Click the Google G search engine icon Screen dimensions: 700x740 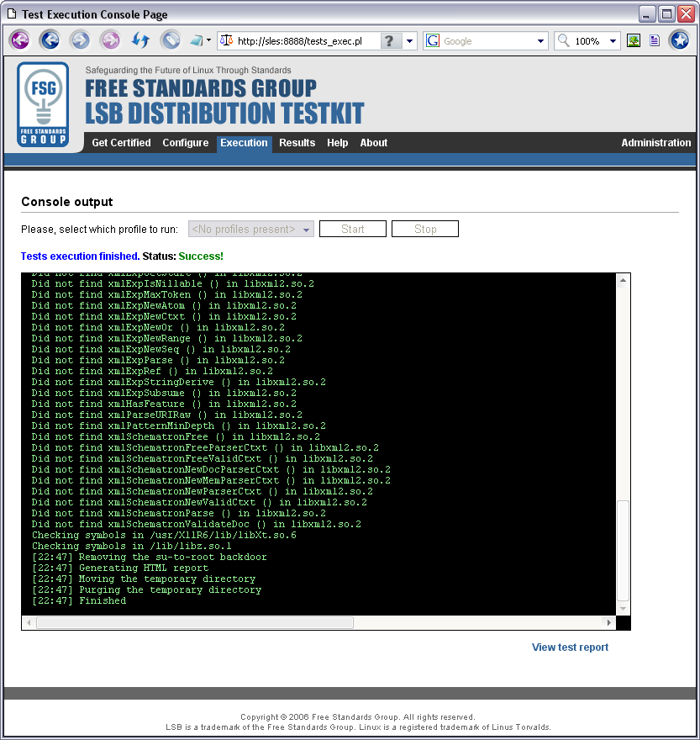[x=433, y=41]
